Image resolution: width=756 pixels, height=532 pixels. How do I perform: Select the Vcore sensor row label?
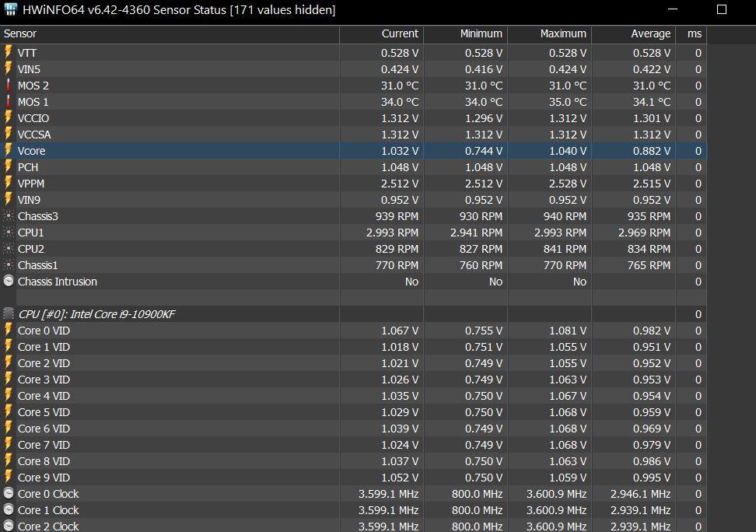point(31,151)
